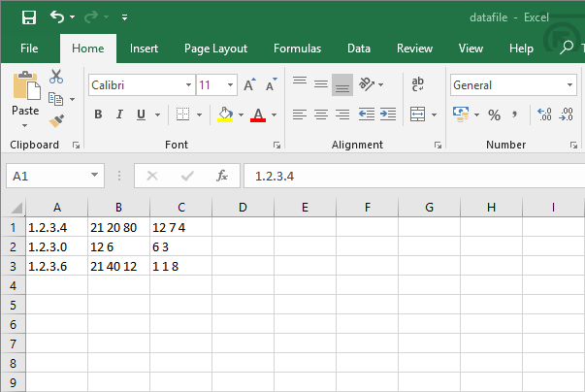Select the Data tab
The height and width of the screenshot is (392, 585).
[x=359, y=49]
